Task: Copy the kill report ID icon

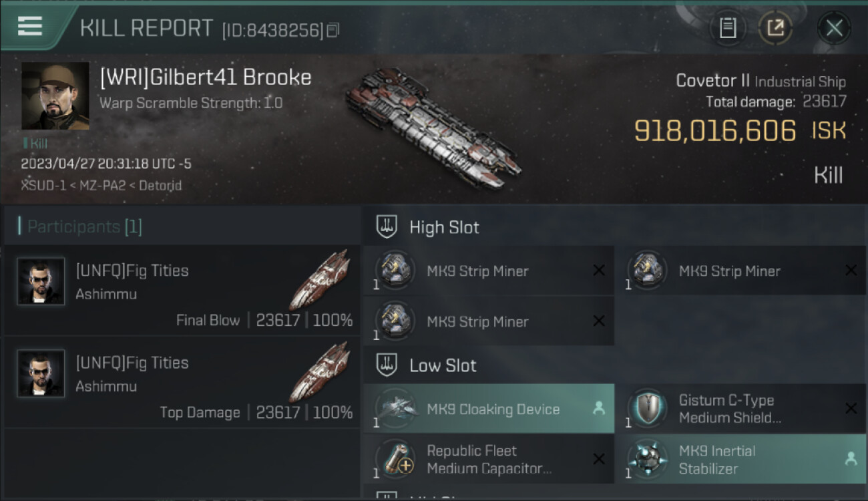Action: coord(333,30)
